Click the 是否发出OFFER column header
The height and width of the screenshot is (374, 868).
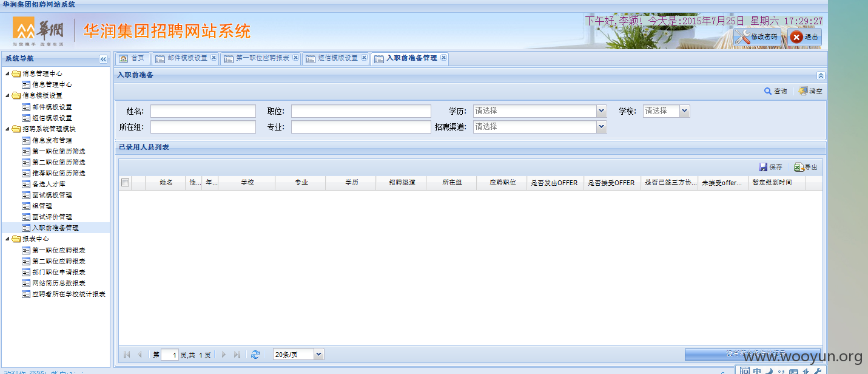(x=554, y=183)
